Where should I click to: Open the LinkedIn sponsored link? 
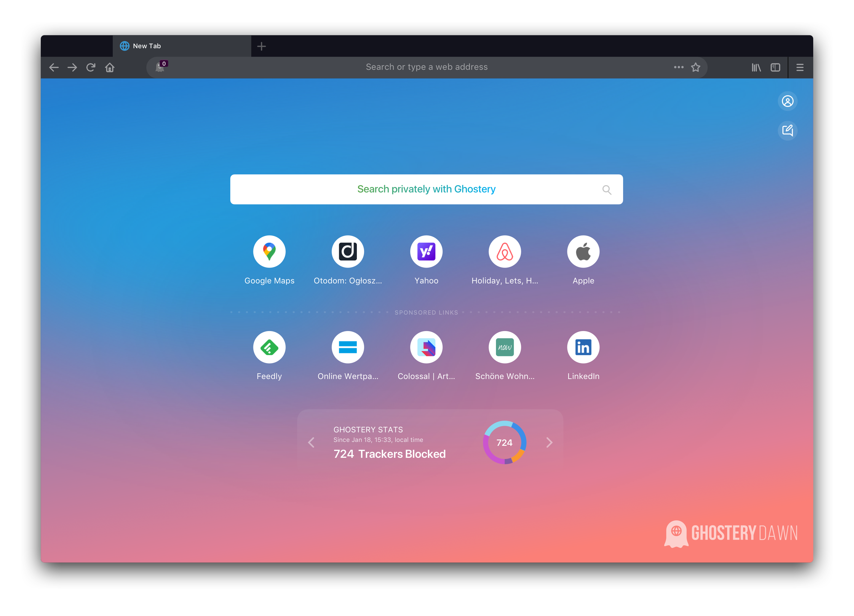[x=583, y=347]
